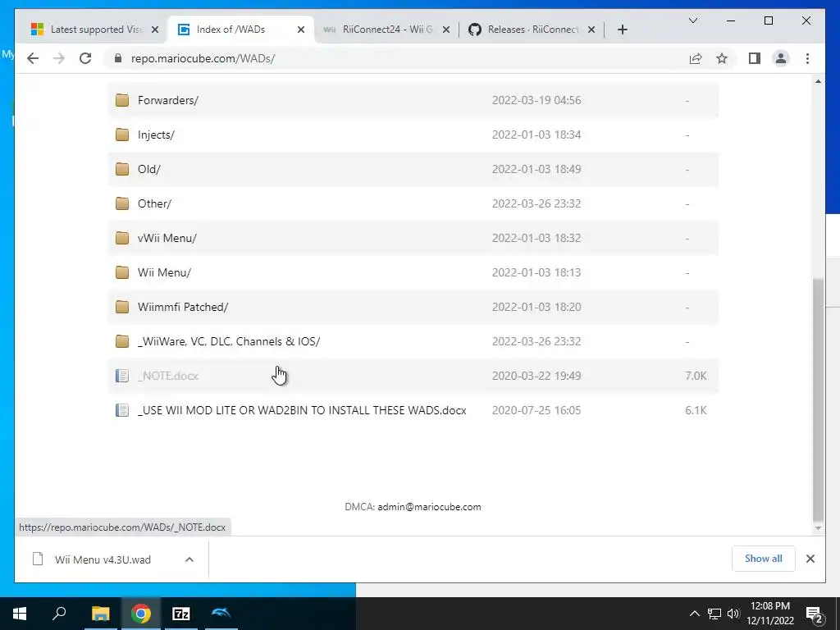The image size is (840, 630).
Task: View site information via lock icon
Action: [x=118, y=58]
